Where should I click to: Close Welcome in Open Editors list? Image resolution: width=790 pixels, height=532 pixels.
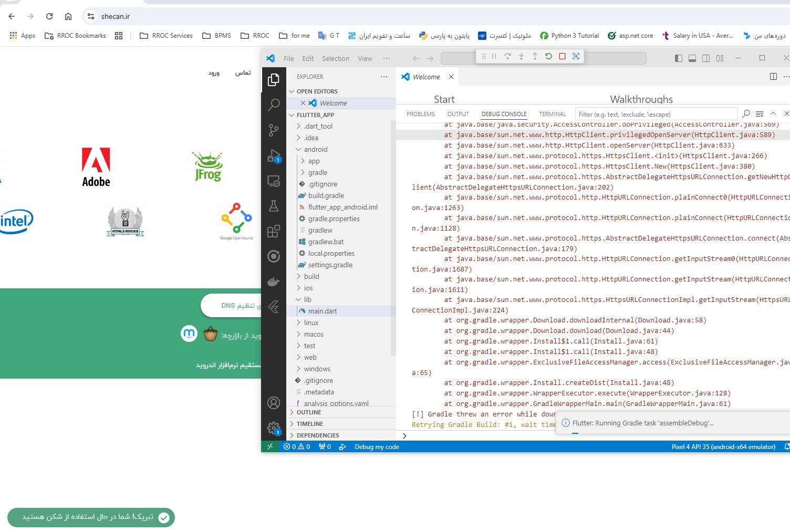pos(303,103)
